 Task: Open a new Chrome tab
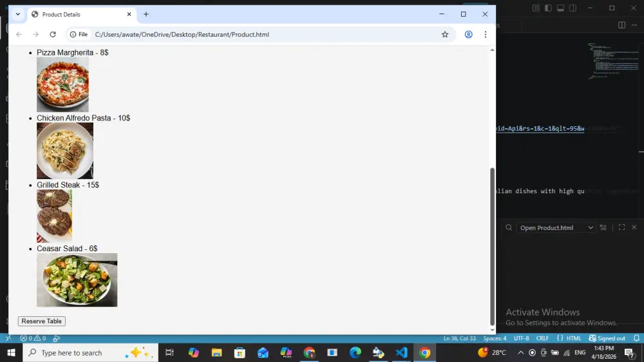coord(146,14)
